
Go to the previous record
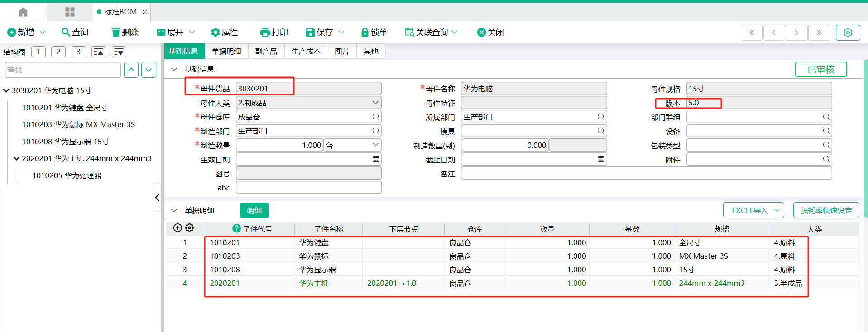click(x=774, y=33)
